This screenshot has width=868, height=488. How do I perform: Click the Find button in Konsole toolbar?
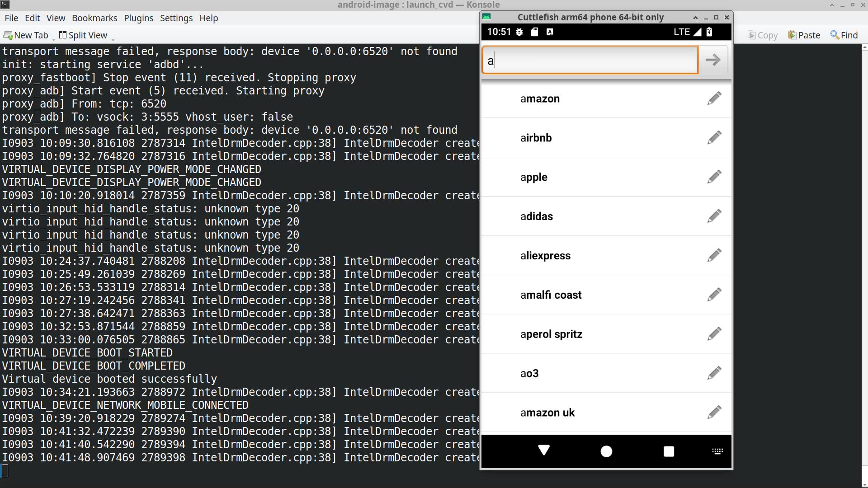[x=844, y=35]
